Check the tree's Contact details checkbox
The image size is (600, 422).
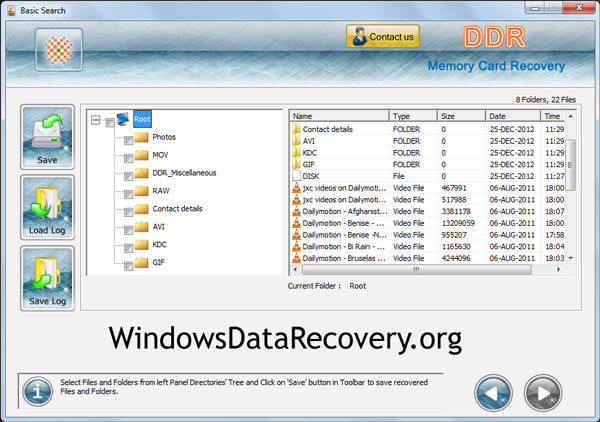pyautogui.click(x=129, y=212)
